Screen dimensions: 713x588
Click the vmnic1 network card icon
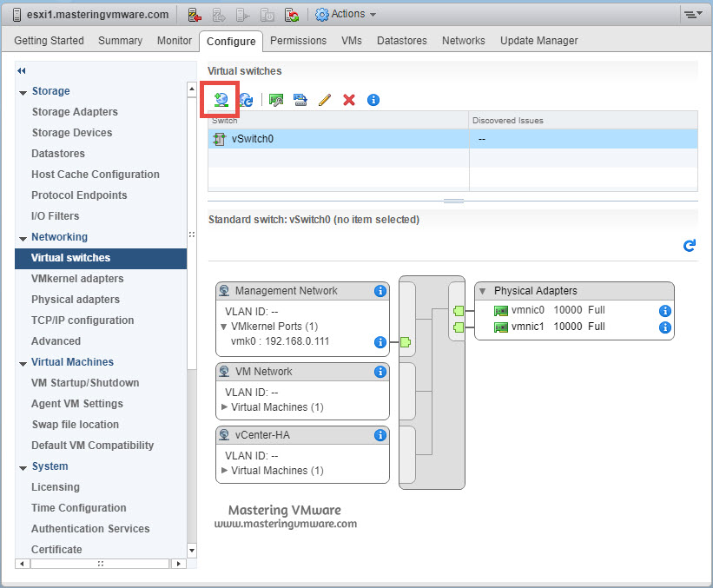coord(500,327)
